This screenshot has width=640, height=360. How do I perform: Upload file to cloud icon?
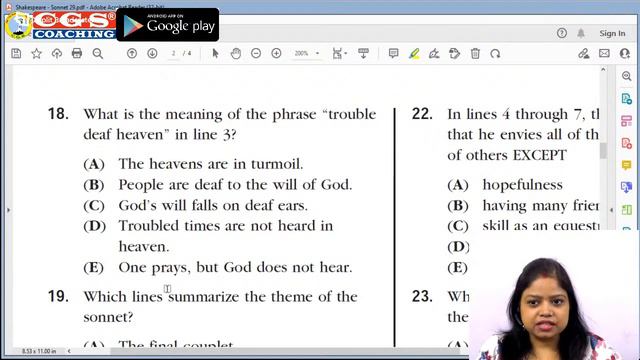pyautogui.click(x=57, y=53)
